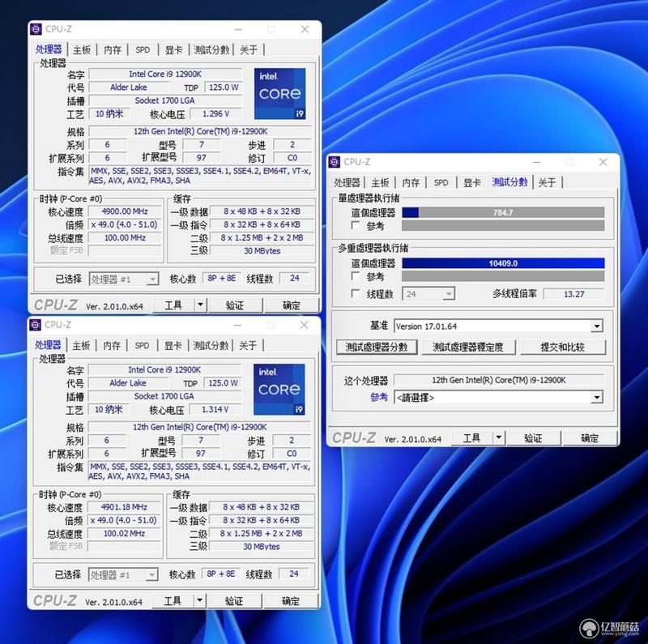The width and height of the screenshot is (648, 644).
Task: Click the core voltage value 1.314 V
Action: click(215, 409)
